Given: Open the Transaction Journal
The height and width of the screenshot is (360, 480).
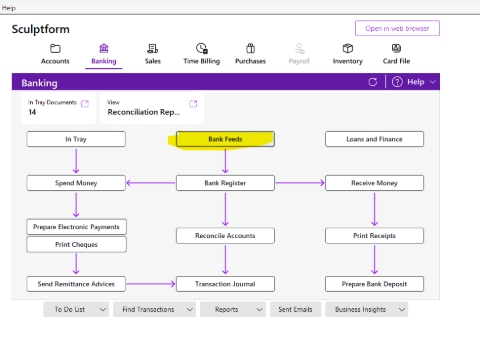Looking at the screenshot, I should (x=225, y=284).
